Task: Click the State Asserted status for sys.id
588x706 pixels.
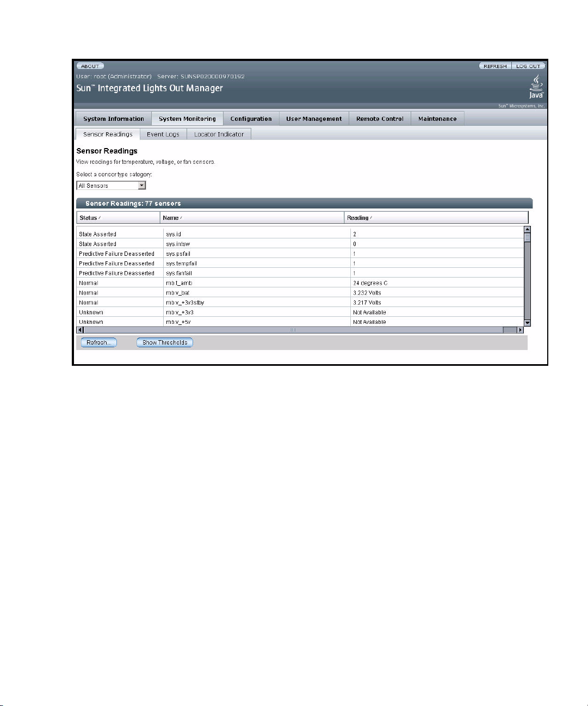Action: point(97,234)
